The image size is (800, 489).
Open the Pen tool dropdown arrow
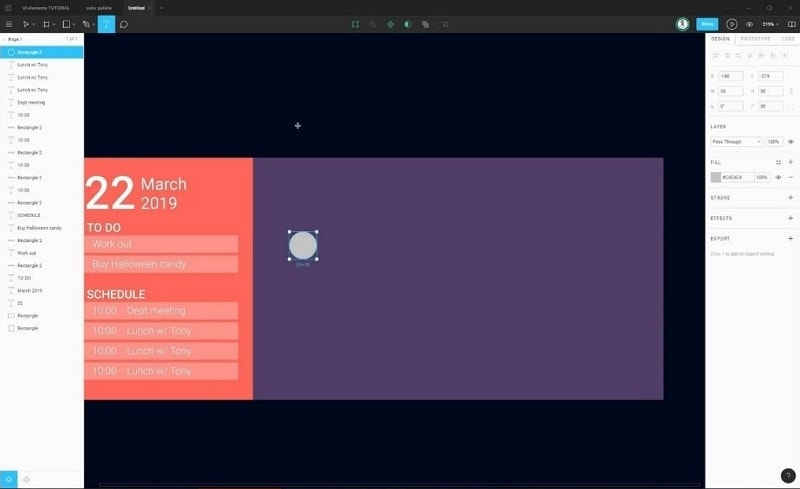94,25
